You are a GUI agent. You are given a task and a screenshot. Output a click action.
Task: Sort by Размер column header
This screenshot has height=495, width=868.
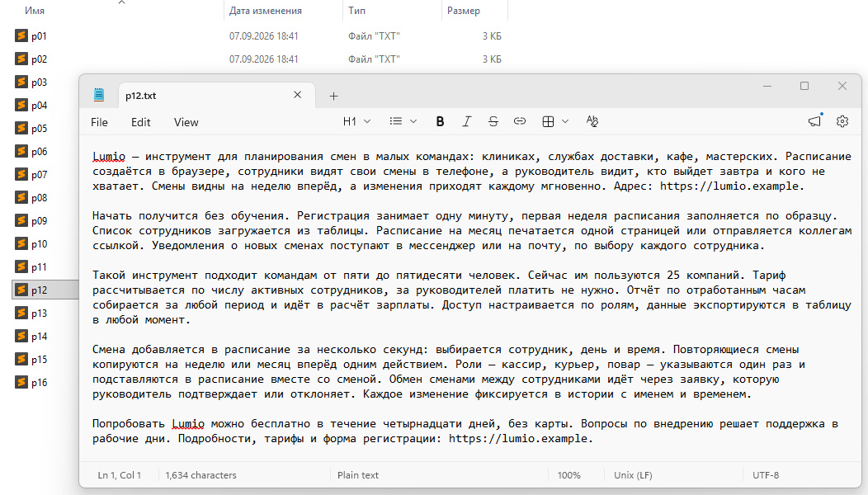pyautogui.click(x=464, y=11)
